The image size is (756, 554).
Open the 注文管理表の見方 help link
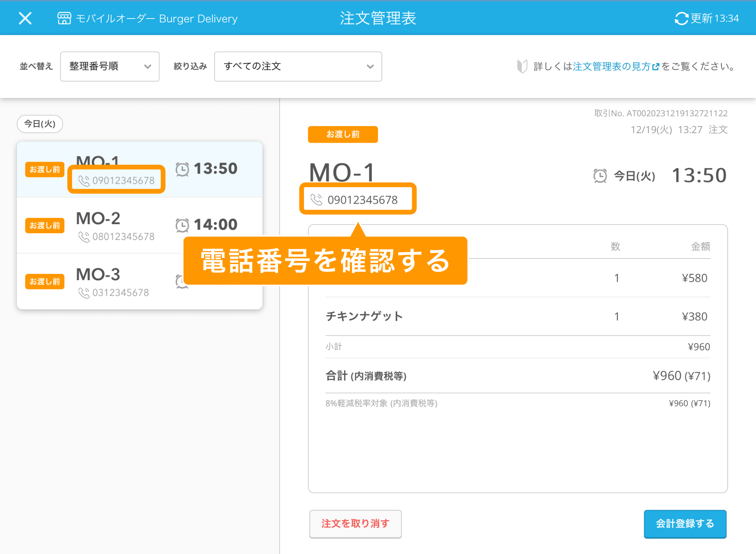(616, 66)
